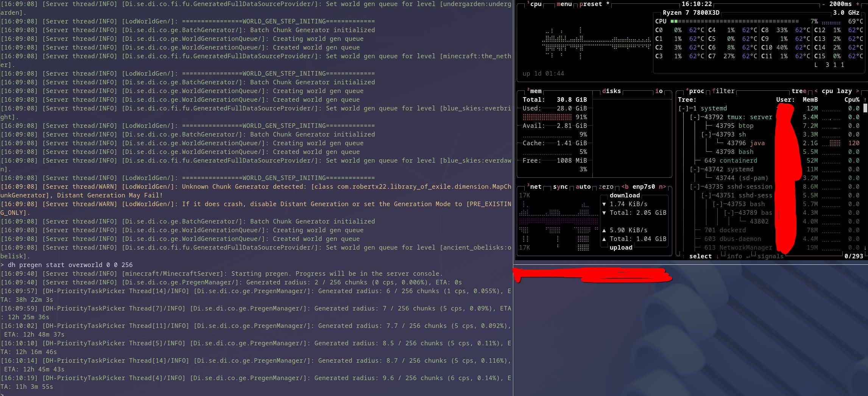
Task: Click zero to reset net totals
Action: coord(606,186)
